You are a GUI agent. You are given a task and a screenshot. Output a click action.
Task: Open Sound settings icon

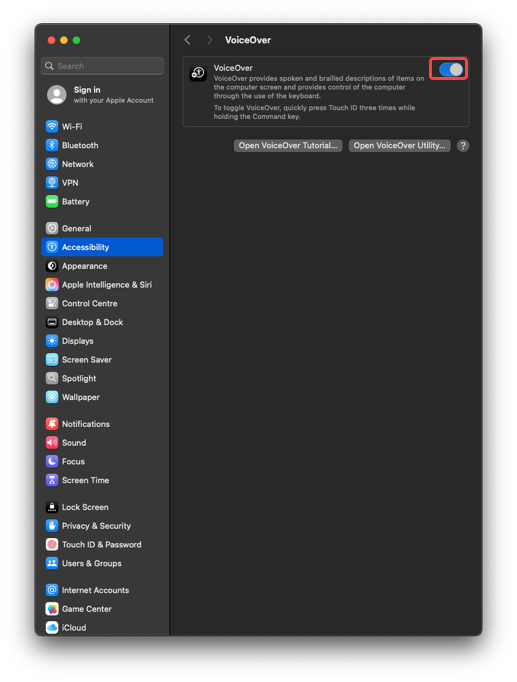coord(52,443)
